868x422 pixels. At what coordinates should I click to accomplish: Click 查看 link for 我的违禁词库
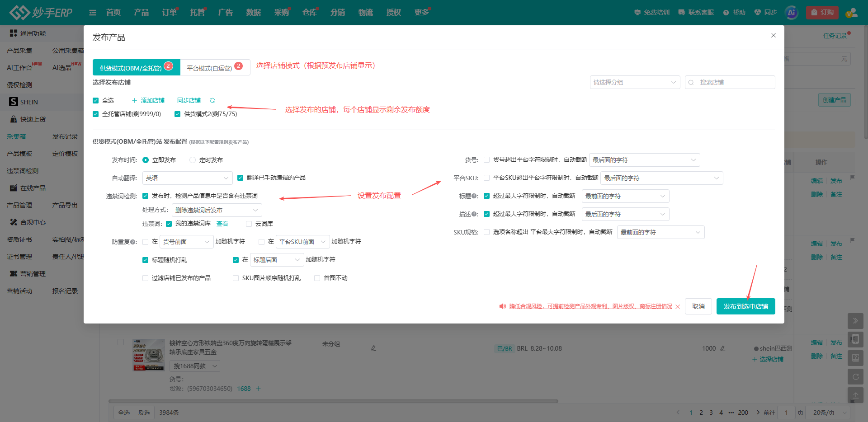(222, 224)
